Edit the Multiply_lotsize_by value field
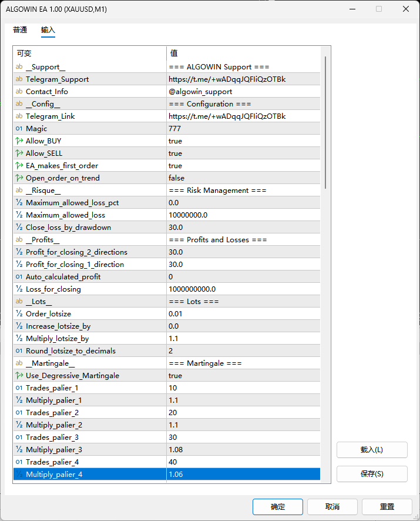This screenshot has height=521, width=420. tap(243, 339)
